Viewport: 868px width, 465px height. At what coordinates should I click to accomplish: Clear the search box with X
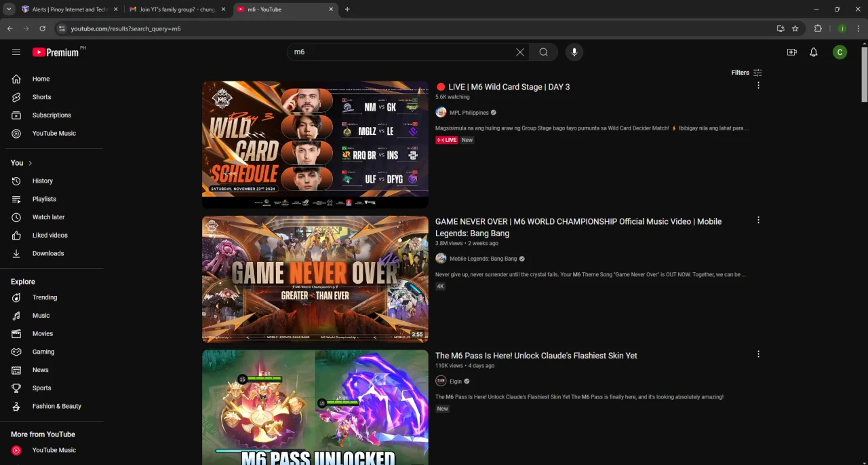click(520, 52)
